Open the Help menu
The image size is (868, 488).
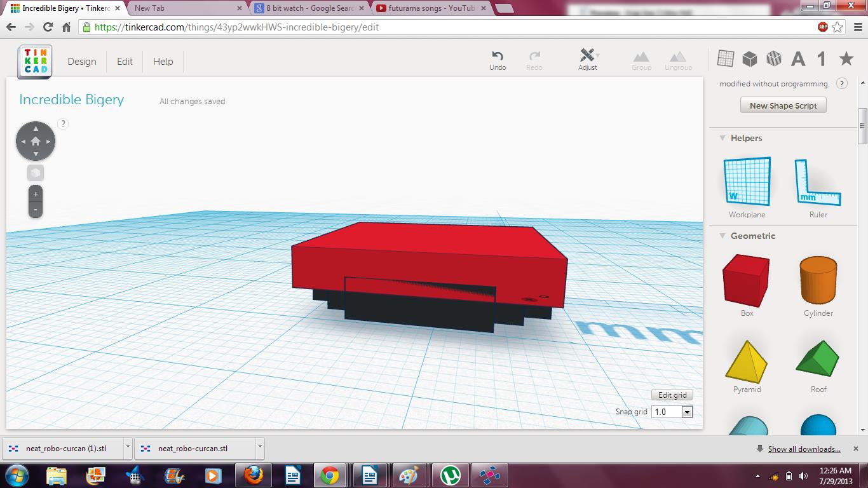[x=163, y=62]
